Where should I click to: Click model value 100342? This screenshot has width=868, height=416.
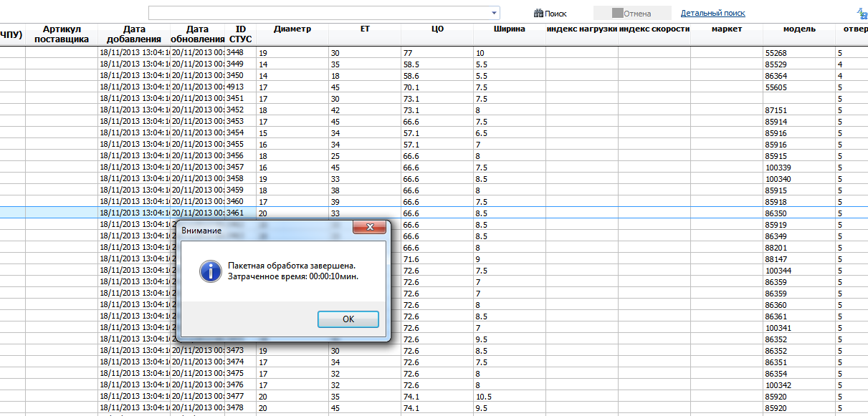coord(778,385)
